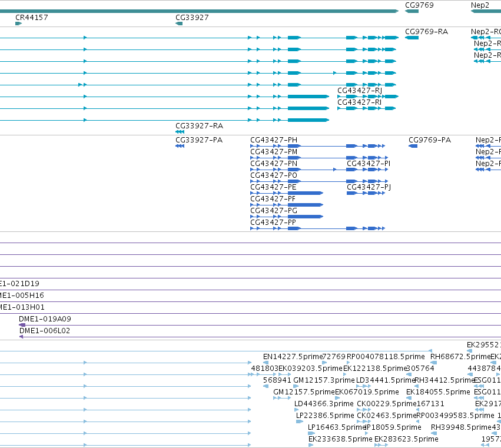This screenshot has width=501, height=448.
Task: Open EST label EK184055.5prime
Action: [x=438, y=392]
